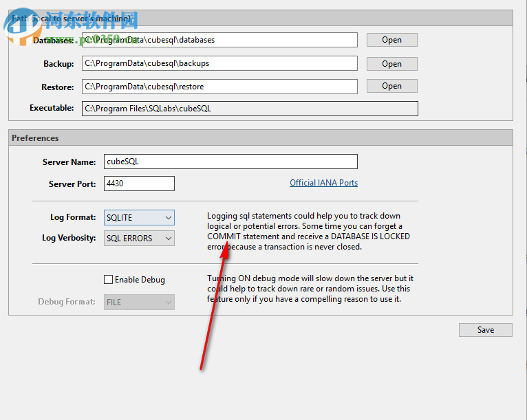Viewport: 527px width, 420px height.
Task: Edit the Restore path field
Action: point(219,87)
